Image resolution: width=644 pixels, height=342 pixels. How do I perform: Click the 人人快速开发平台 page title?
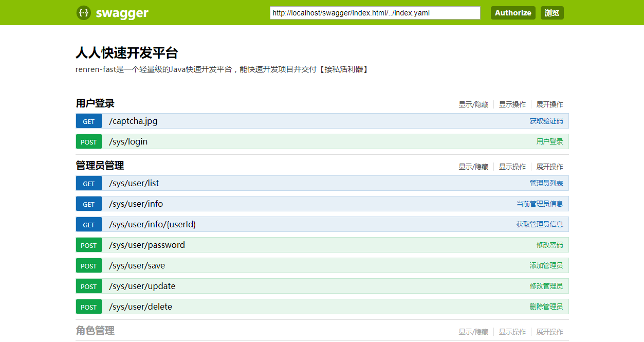pyautogui.click(x=127, y=53)
